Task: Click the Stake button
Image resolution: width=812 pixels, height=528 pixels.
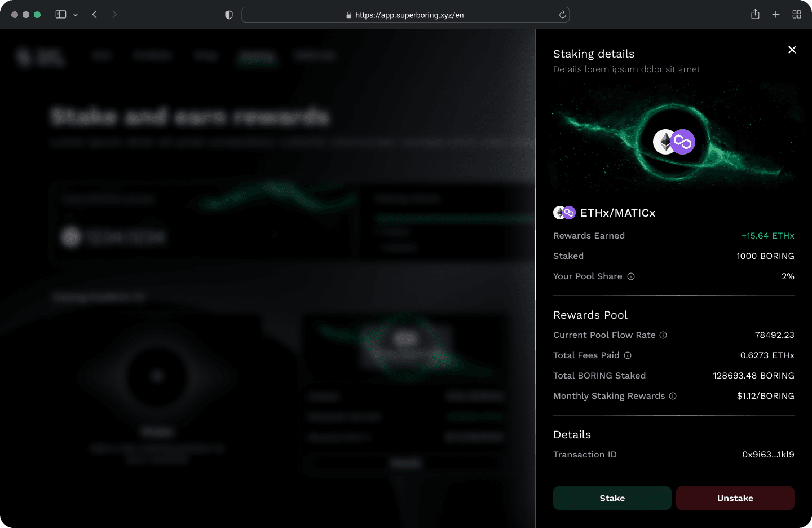Action: [612, 498]
